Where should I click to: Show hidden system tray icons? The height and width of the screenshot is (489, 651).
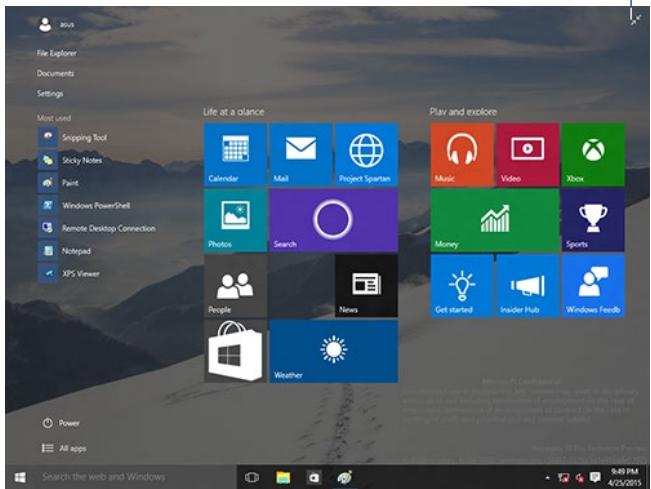[x=548, y=478]
